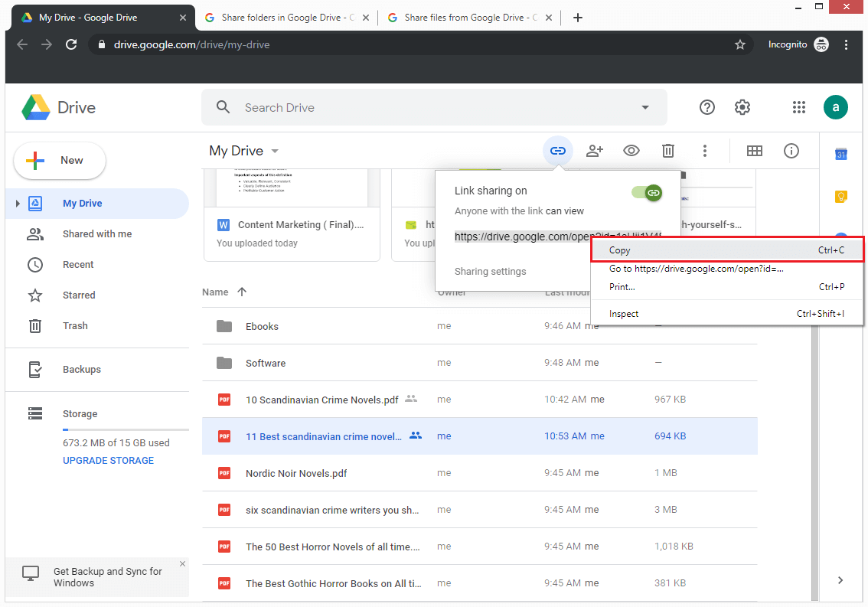
Task: Click the sharing link URL field
Action: tap(558, 237)
